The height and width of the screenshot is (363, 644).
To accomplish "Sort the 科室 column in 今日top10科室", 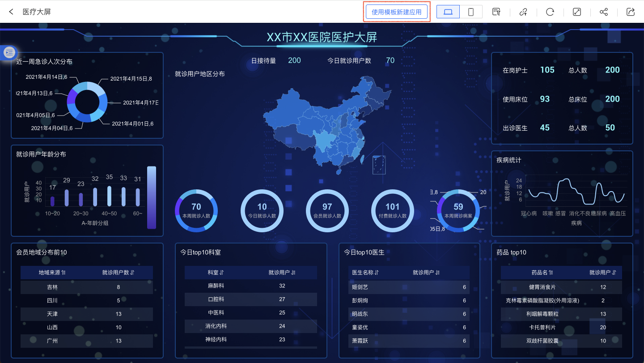I will pos(221,273).
